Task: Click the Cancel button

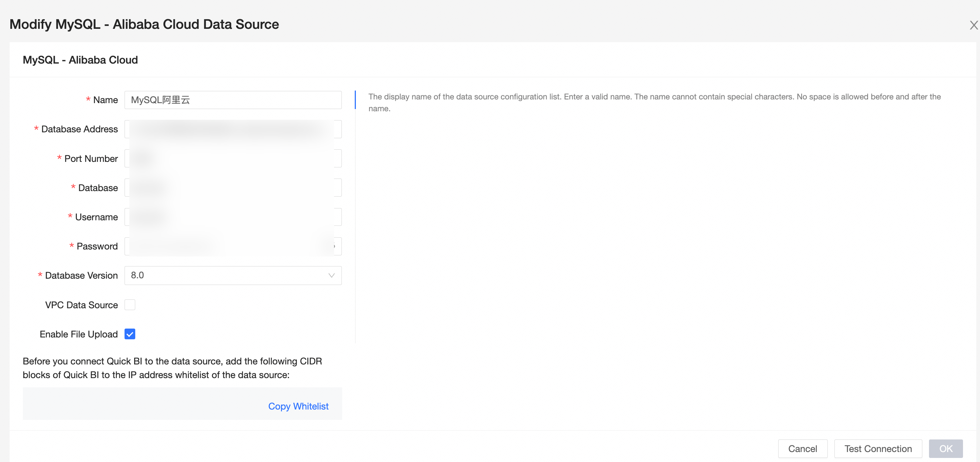Action: point(802,449)
